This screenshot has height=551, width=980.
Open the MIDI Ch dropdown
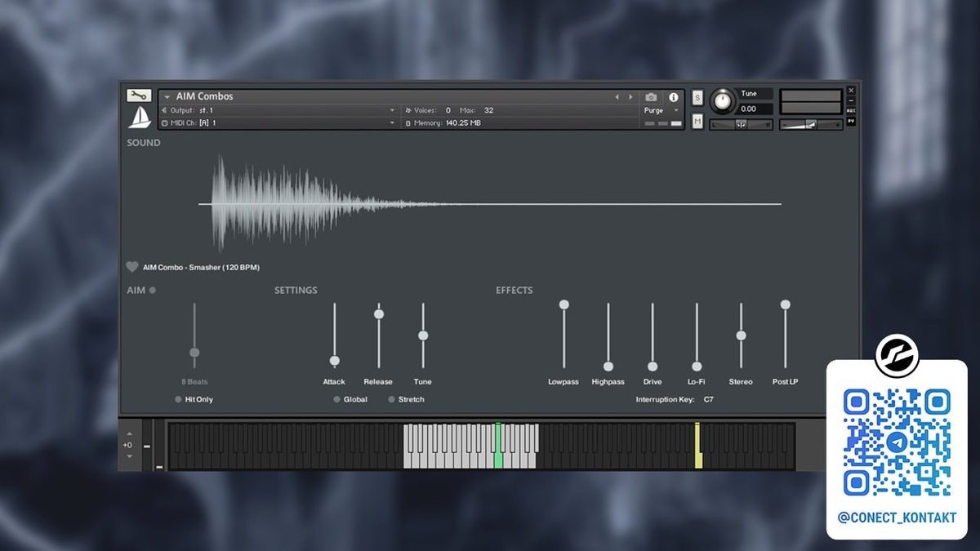tap(392, 123)
